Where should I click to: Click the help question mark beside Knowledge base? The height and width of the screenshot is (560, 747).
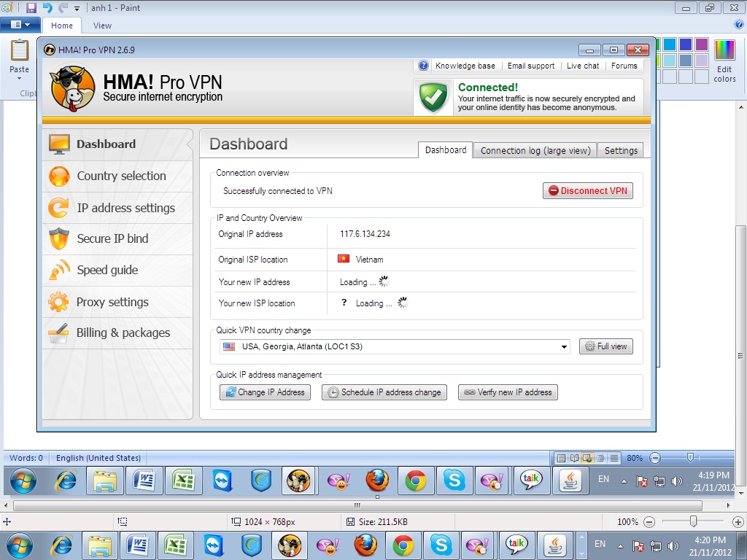423,66
